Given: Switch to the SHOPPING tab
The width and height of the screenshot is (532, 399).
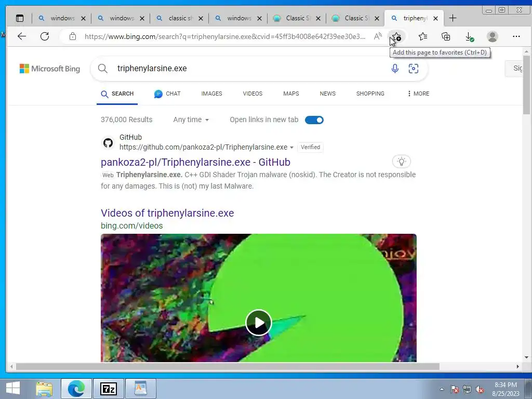Looking at the screenshot, I should click(370, 94).
